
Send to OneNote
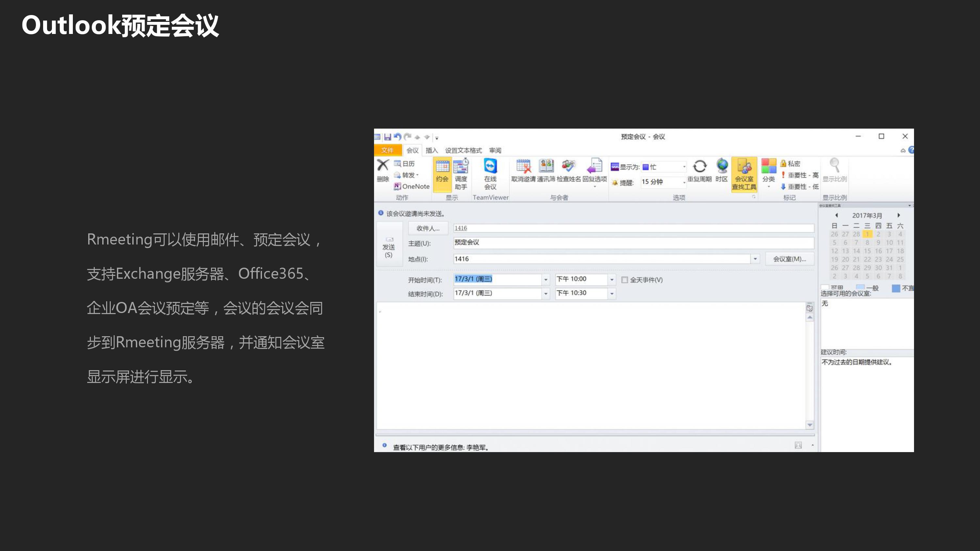(412, 186)
